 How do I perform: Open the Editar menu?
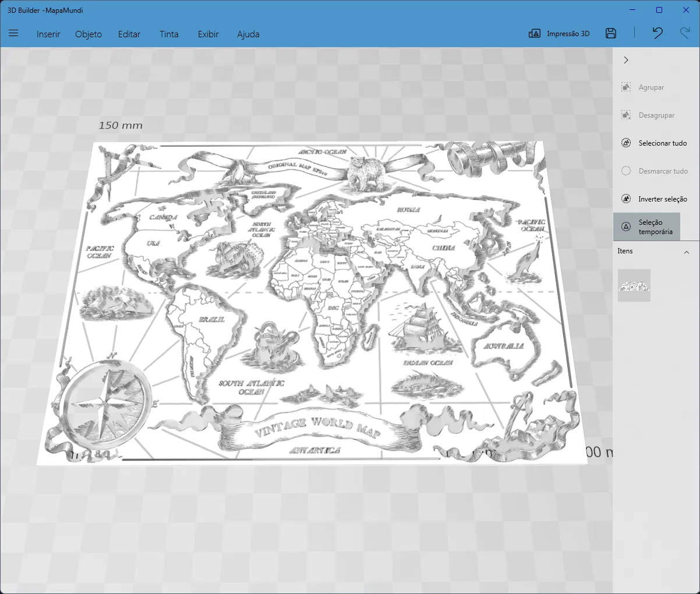(x=129, y=34)
